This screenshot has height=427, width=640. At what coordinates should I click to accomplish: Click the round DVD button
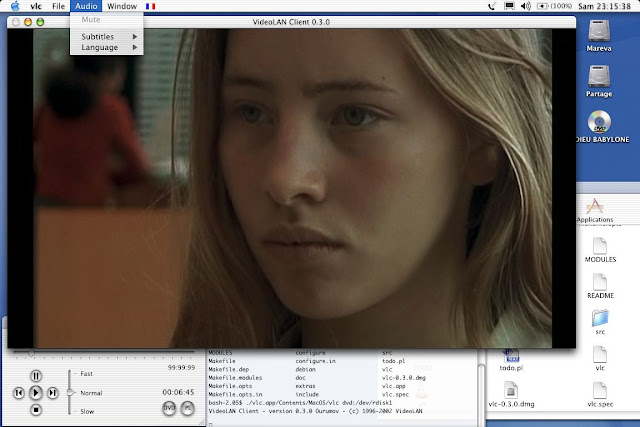coord(169,408)
